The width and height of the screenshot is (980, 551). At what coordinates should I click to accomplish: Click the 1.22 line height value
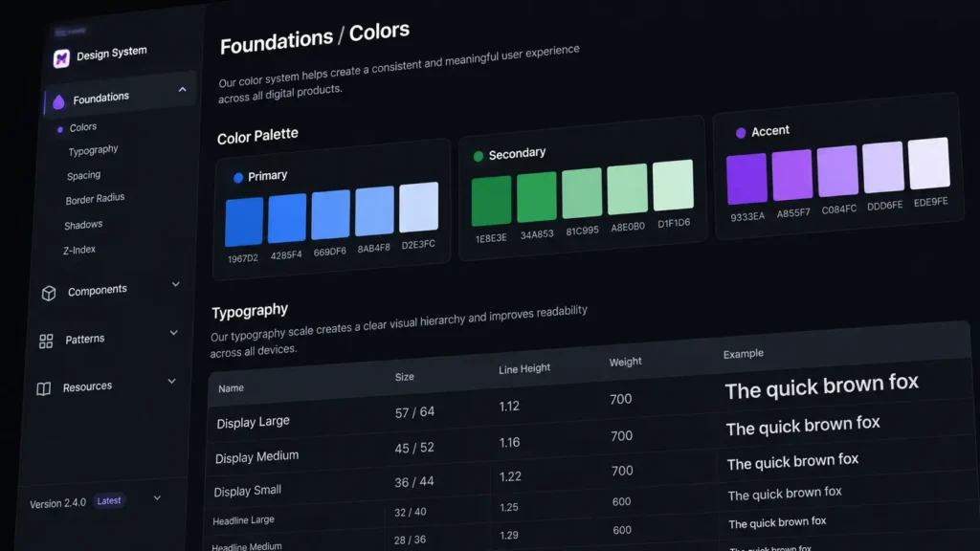[510, 476]
